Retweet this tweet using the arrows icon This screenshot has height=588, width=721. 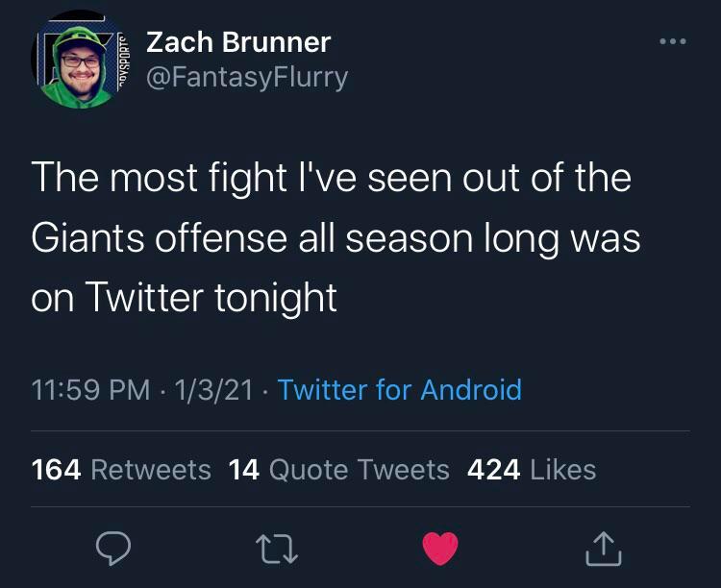point(278,549)
